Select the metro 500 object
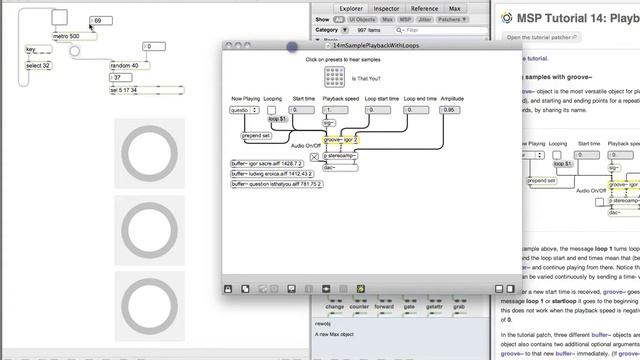Screen dimensions: 640x360 tap(75, 36)
